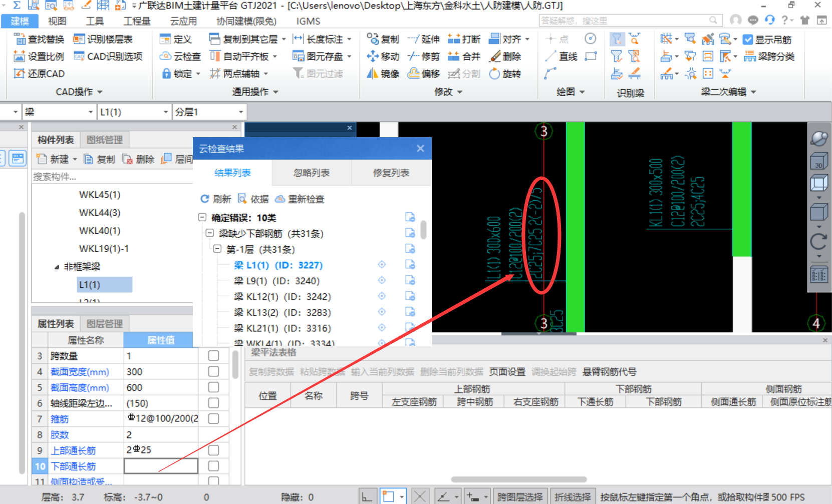The image size is (832, 504).
Task: Collapse 梁缺少下部钢筋 tree node
Action: click(210, 233)
